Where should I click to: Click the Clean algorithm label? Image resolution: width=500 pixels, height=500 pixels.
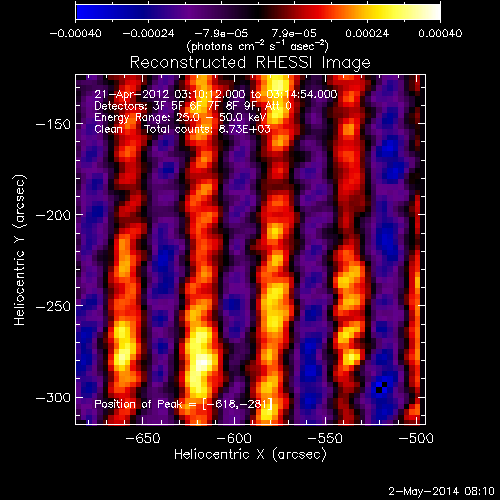point(108,129)
